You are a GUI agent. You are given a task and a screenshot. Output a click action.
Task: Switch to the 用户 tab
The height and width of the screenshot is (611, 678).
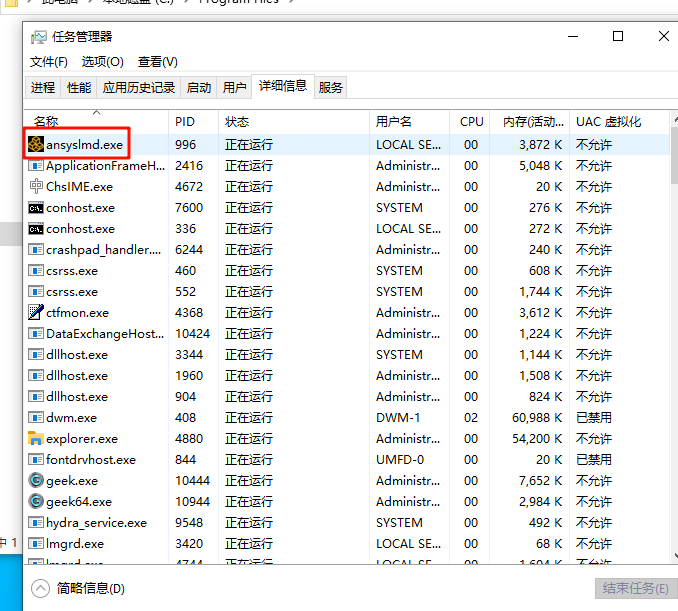[234, 88]
